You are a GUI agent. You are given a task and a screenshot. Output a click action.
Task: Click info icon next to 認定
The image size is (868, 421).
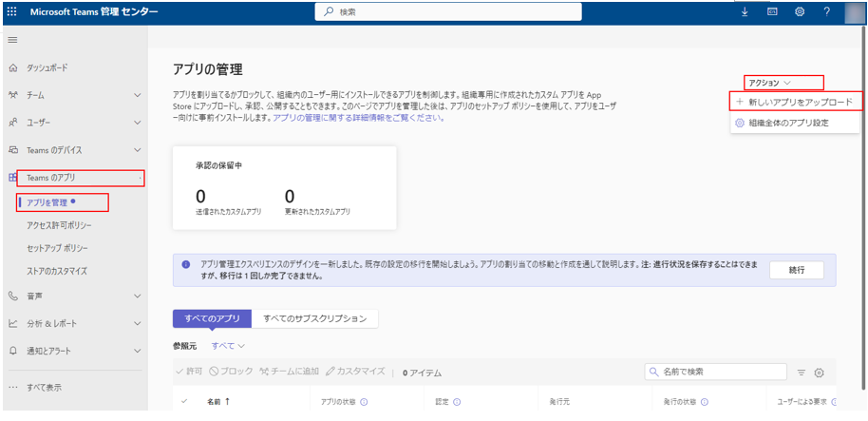(x=457, y=403)
